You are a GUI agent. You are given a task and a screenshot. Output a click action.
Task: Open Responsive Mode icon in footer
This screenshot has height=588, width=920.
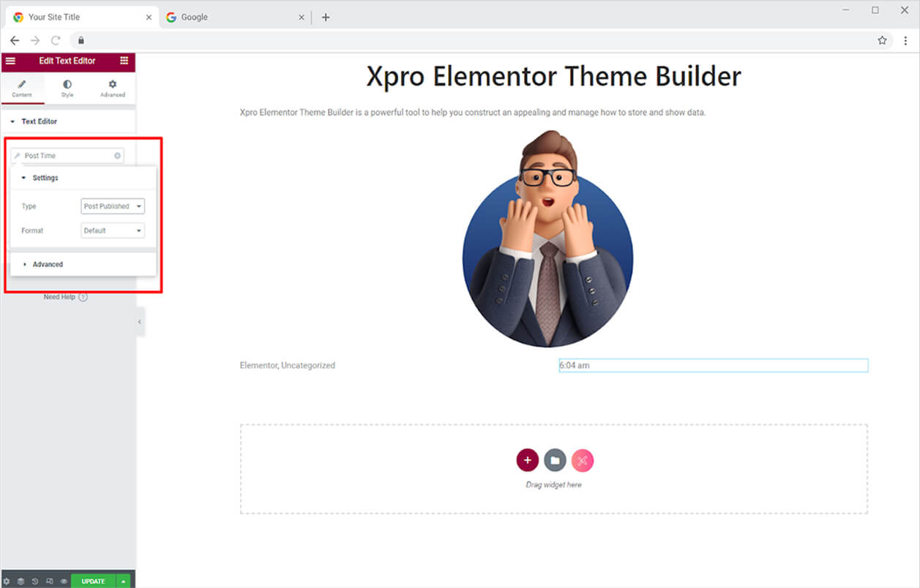pos(49,581)
